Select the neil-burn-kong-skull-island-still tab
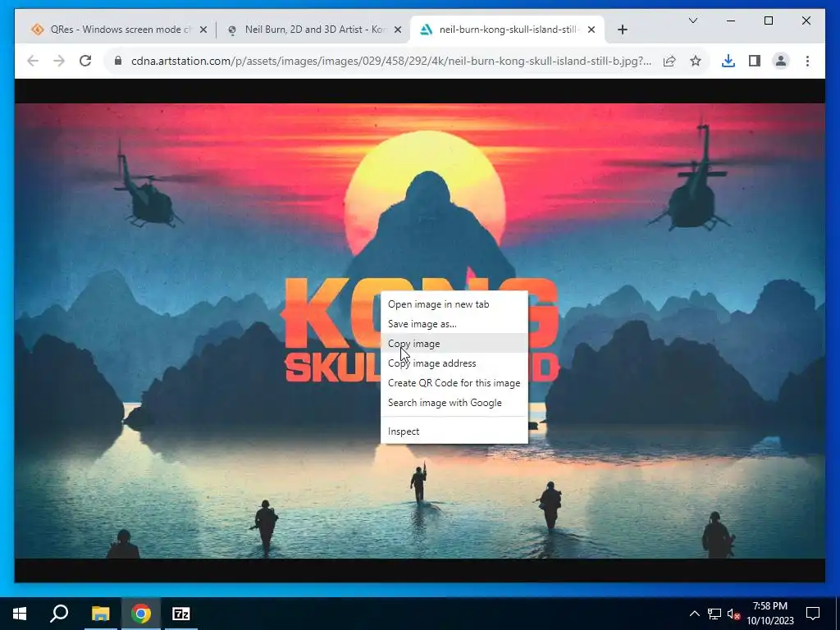Screen dimensions: 840x630 tap(507, 30)
